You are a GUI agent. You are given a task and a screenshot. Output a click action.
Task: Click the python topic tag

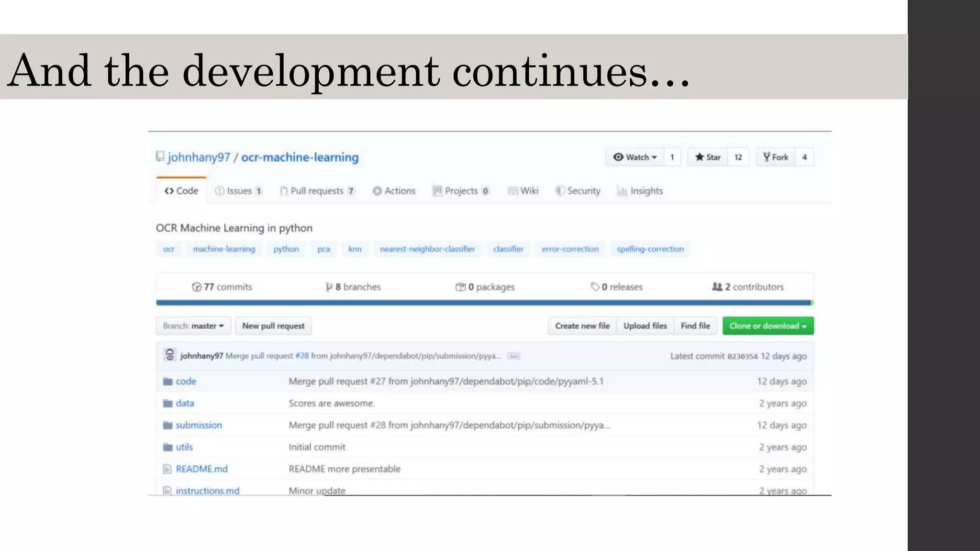[286, 249]
